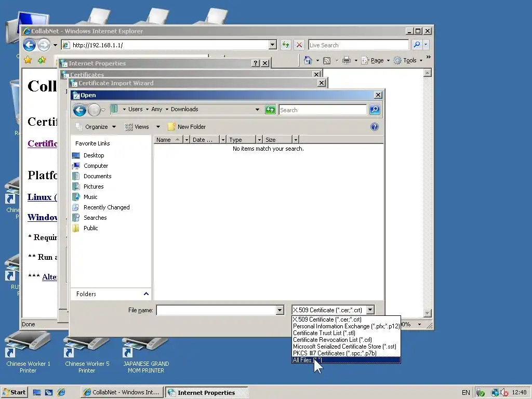This screenshot has height=399, width=532.
Task: Open IE Favorites Center star
Action: (28, 60)
